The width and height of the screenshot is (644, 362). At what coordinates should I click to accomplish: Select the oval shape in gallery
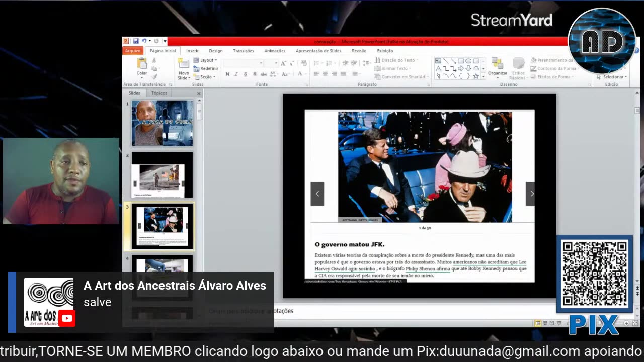coord(468,61)
